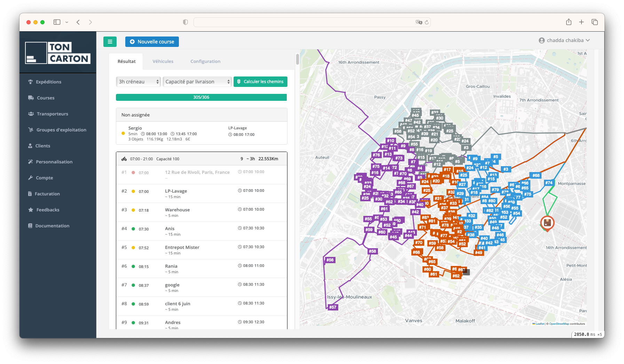
Task: Expand the chadda chakiba user menu
Action: coord(564,40)
